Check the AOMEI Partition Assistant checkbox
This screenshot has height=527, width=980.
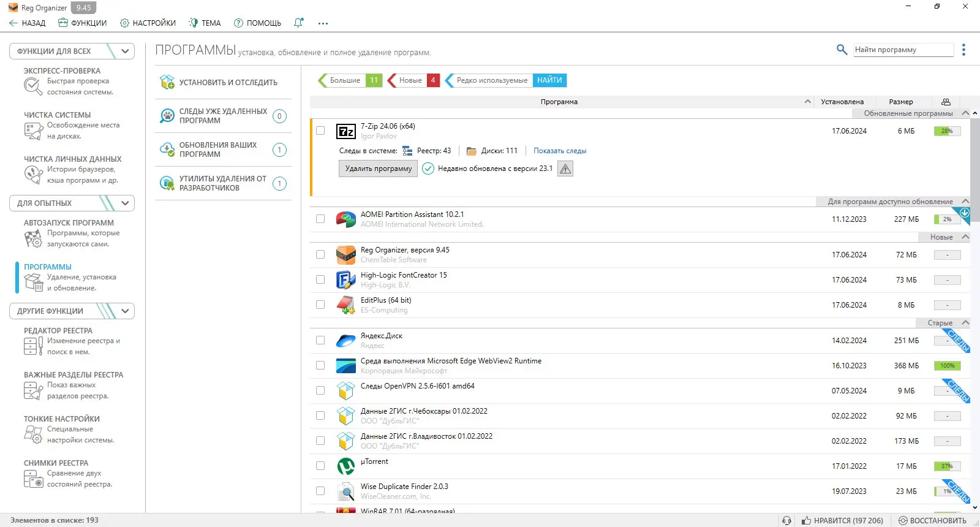click(320, 219)
